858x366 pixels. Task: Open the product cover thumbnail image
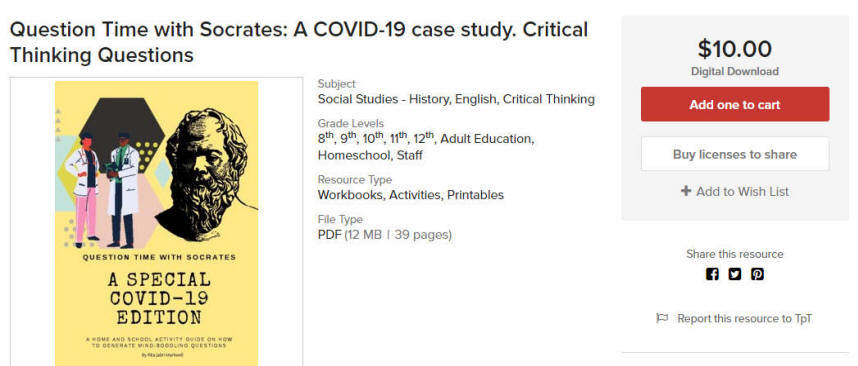[156, 223]
